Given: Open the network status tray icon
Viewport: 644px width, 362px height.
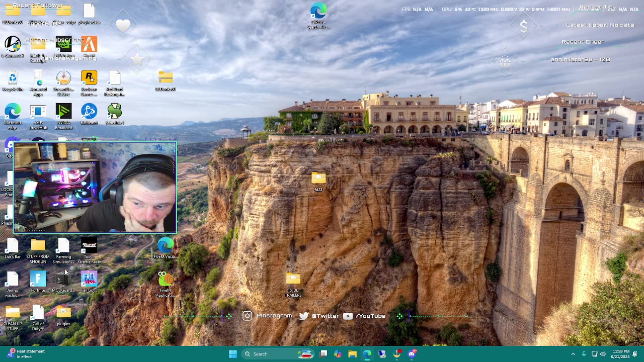Looking at the screenshot, I should click(594, 354).
